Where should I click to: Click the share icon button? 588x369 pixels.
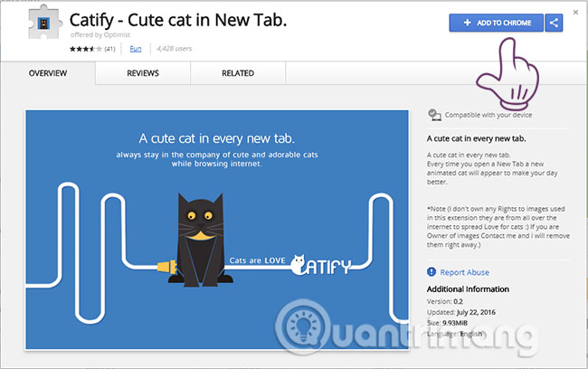(554, 23)
